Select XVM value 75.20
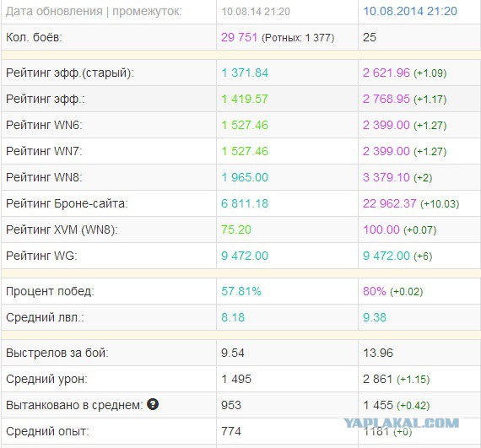481x448 pixels. point(236,229)
